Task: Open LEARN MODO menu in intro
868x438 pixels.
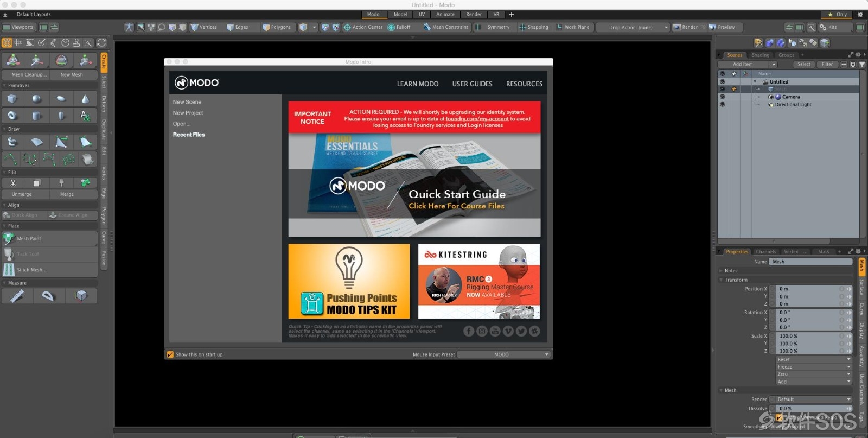Action: [x=418, y=84]
